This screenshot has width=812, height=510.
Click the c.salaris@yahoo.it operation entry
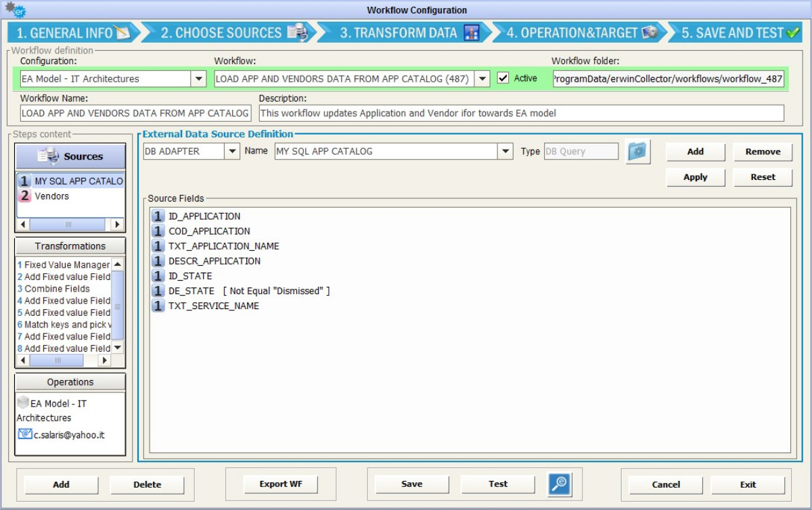coord(62,435)
